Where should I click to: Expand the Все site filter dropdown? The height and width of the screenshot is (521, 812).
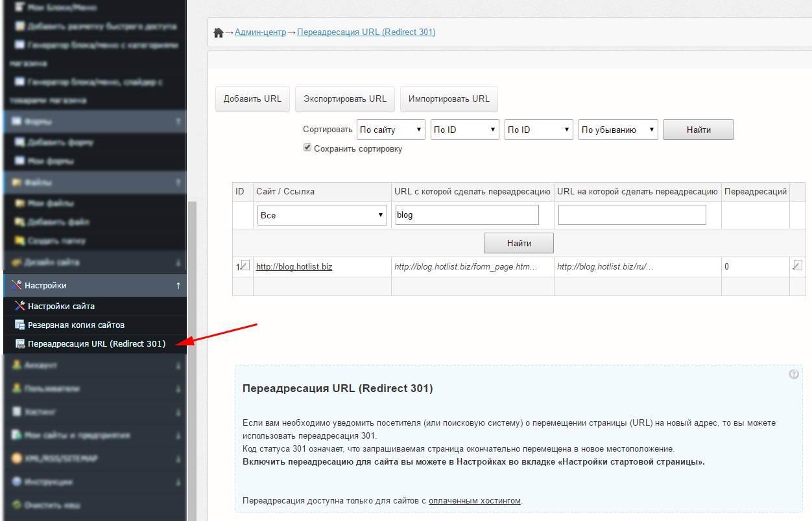click(322, 215)
